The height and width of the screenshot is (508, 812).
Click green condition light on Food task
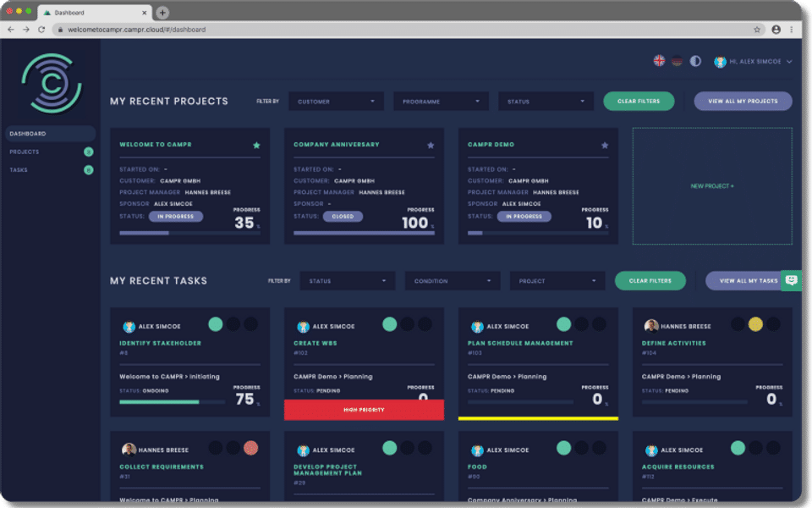coord(563,448)
